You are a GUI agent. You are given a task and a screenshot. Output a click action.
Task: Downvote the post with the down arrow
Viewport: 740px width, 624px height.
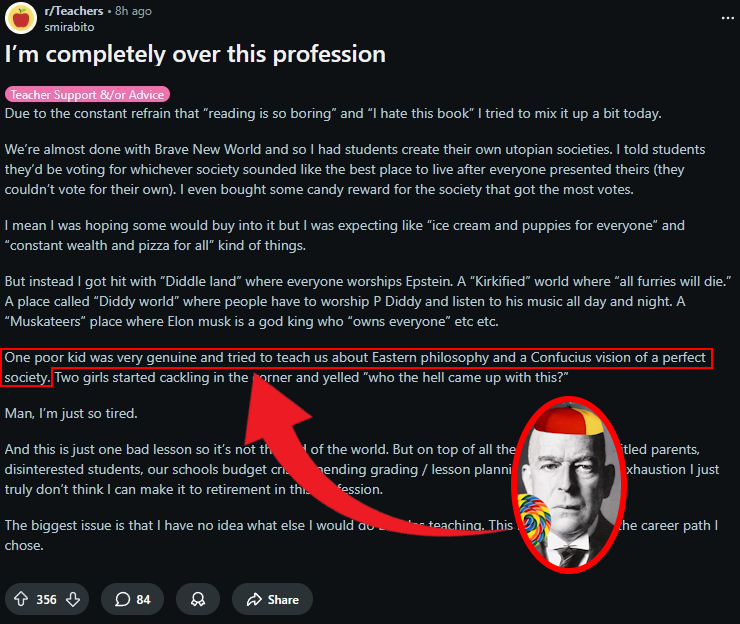pos(73,599)
